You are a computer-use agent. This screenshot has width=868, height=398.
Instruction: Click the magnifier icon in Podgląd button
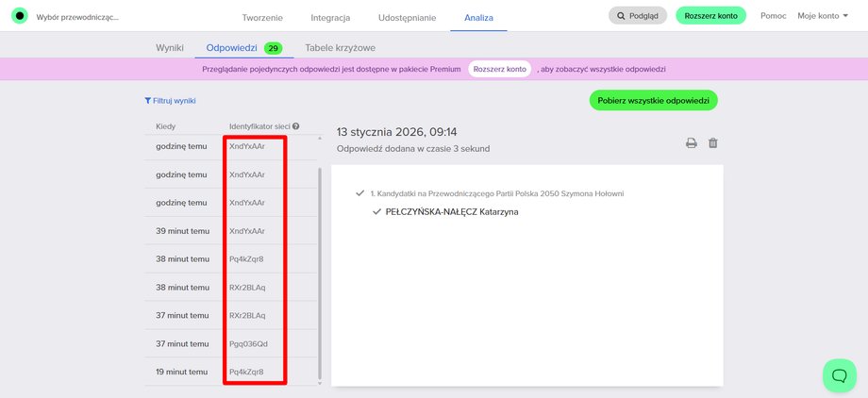coord(621,16)
